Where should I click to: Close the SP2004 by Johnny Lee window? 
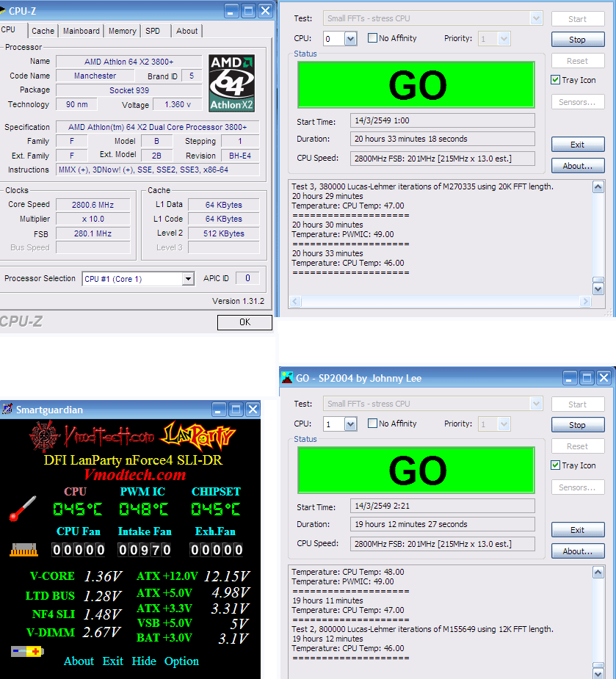[x=604, y=378]
